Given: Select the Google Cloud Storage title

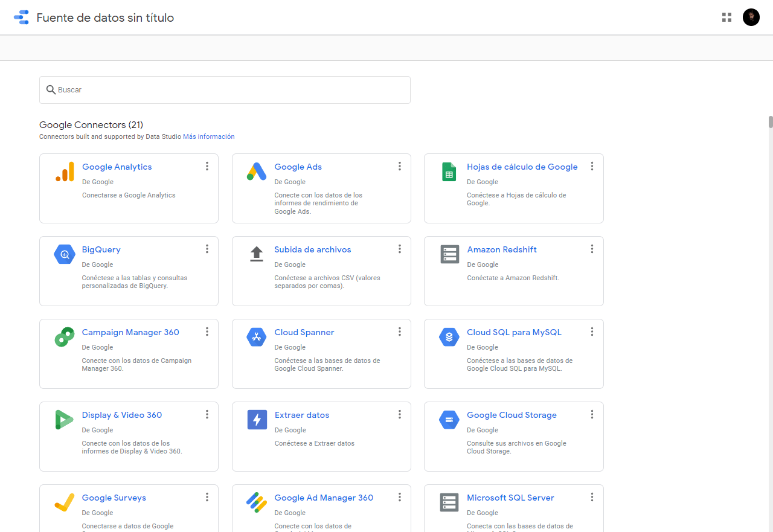Looking at the screenshot, I should (512, 415).
